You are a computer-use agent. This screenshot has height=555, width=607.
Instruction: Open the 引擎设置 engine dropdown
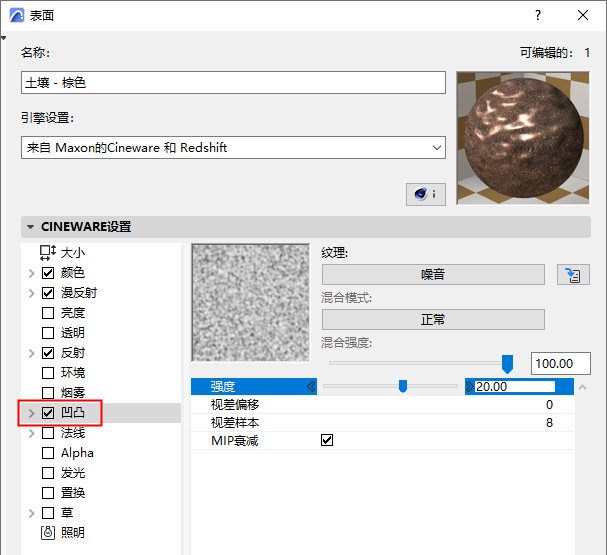tap(233, 147)
